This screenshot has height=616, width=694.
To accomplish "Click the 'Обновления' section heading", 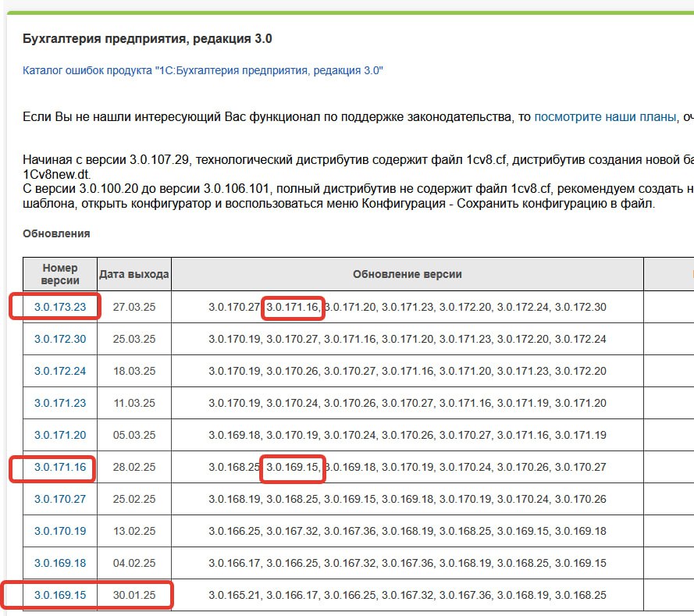I will click(56, 233).
